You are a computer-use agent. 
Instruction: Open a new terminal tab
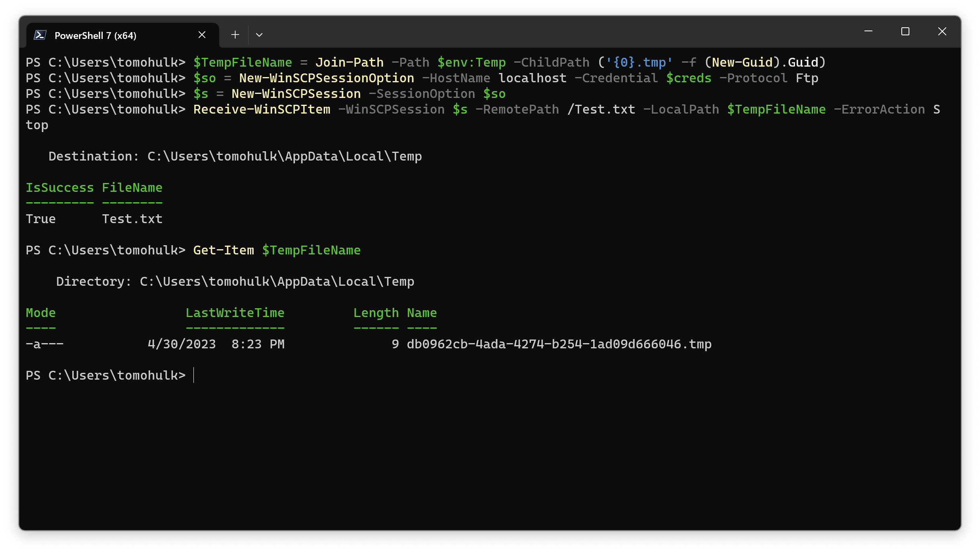point(235,35)
